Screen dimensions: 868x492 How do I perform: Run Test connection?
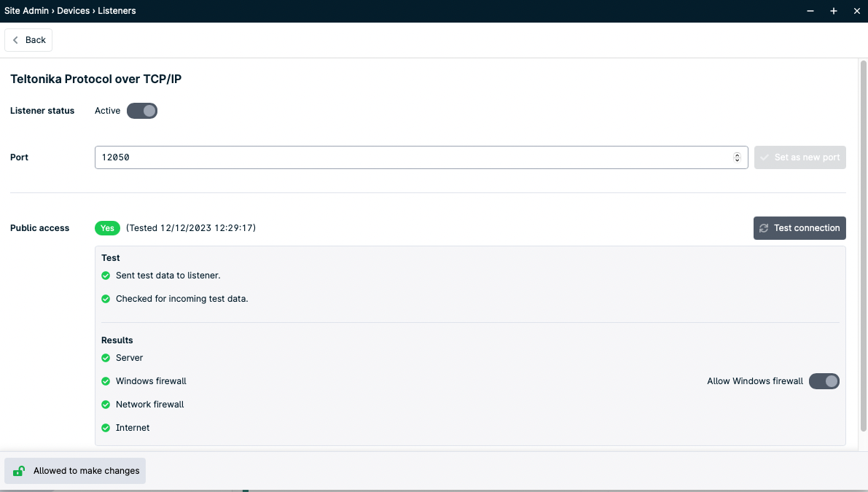click(799, 228)
